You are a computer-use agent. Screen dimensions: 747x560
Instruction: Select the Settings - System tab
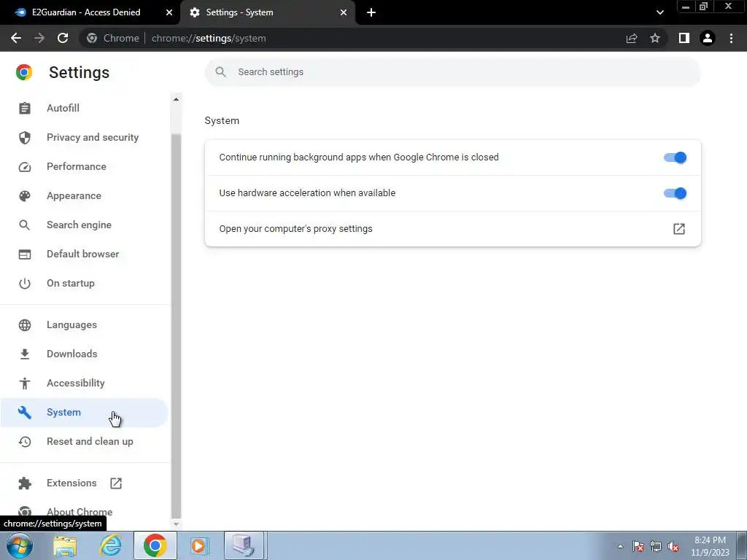[268, 12]
